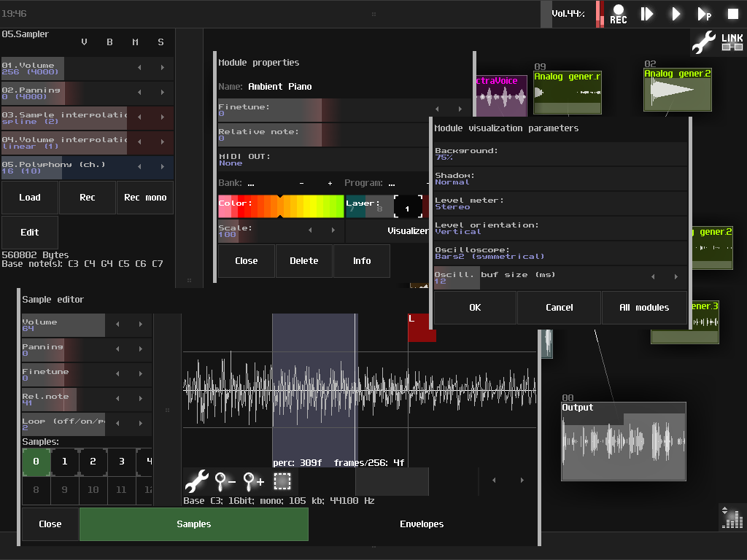The image size is (747, 560).
Task: Start recording with the REC button
Action: [x=618, y=14]
